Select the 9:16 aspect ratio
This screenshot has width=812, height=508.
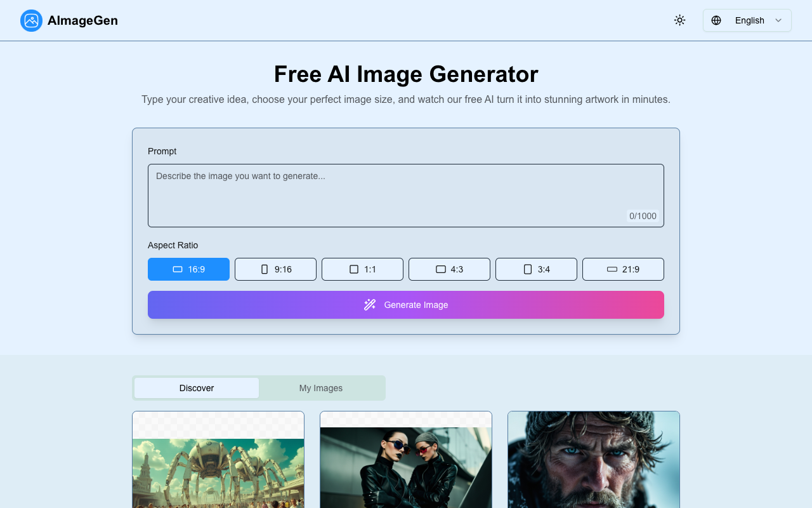coord(275,269)
